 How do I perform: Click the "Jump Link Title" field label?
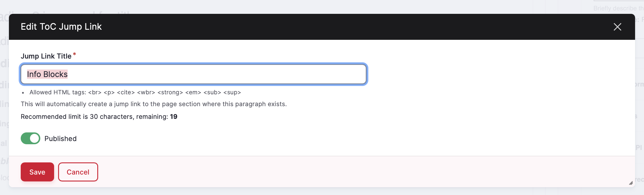pyautogui.click(x=46, y=56)
